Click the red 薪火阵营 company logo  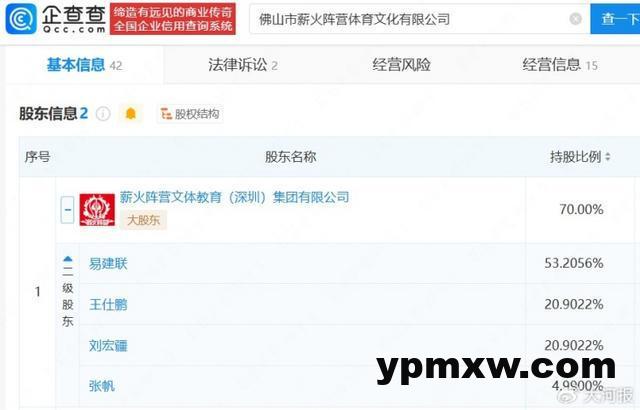tap(97, 210)
